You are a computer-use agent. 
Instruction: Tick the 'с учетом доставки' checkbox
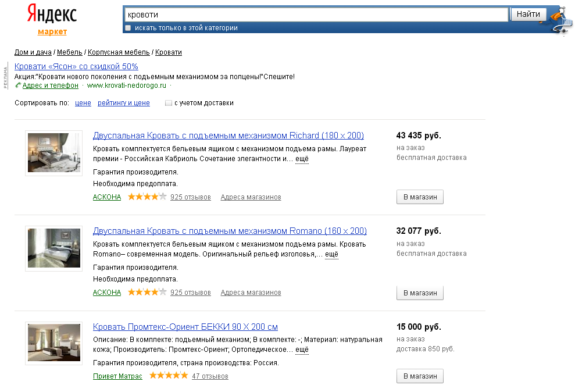pyautogui.click(x=169, y=103)
